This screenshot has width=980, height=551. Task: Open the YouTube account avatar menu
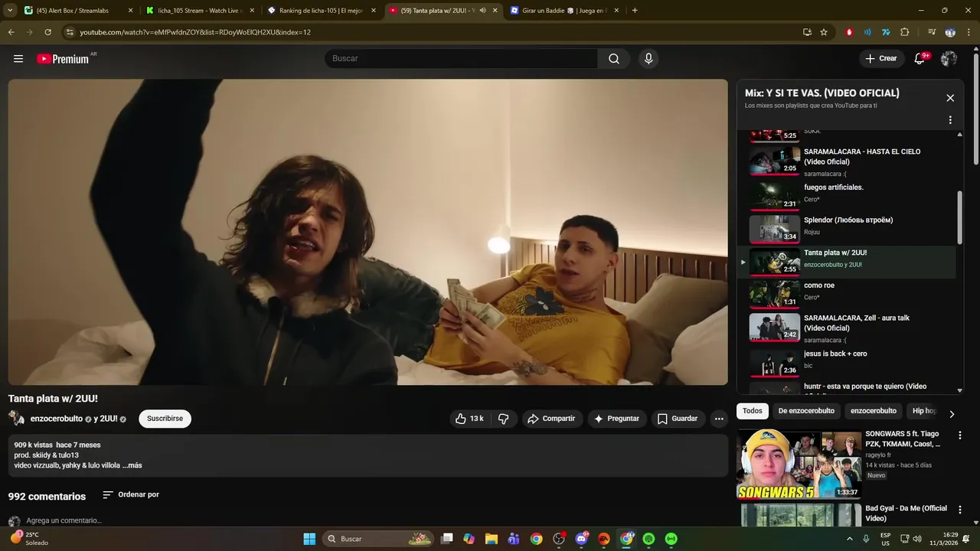(x=949, y=58)
